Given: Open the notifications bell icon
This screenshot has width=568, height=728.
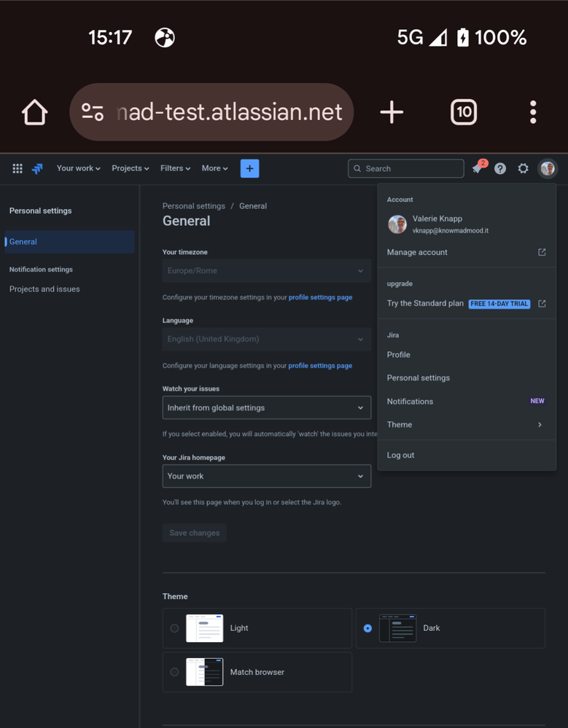Looking at the screenshot, I should coord(478,168).
